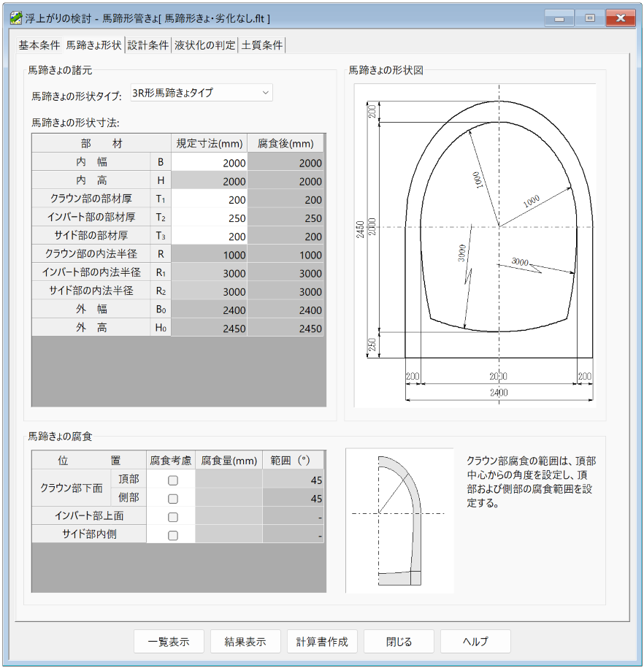Open the 設計条件 tab

click(148, 45)
